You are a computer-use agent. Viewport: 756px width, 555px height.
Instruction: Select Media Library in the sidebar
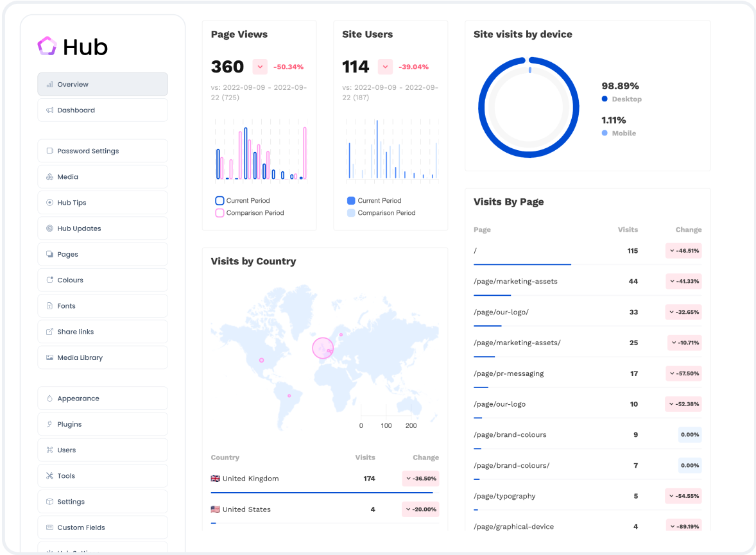(103, 357)
